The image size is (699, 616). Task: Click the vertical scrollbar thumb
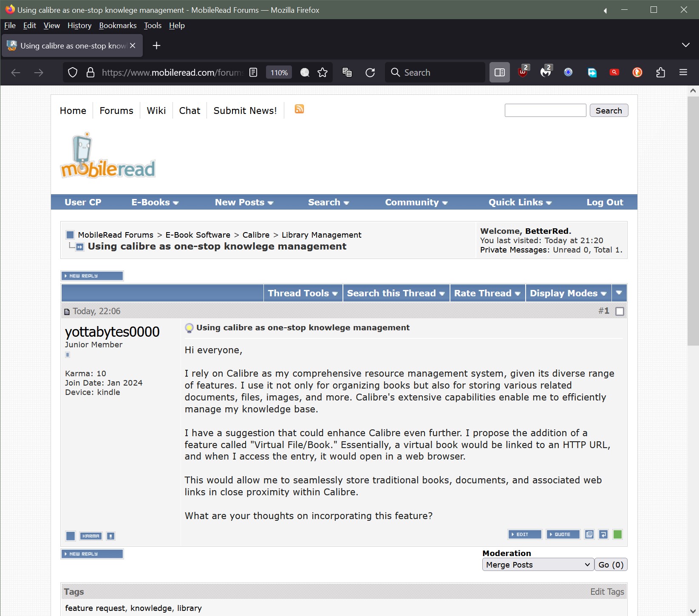coord(693,221)
